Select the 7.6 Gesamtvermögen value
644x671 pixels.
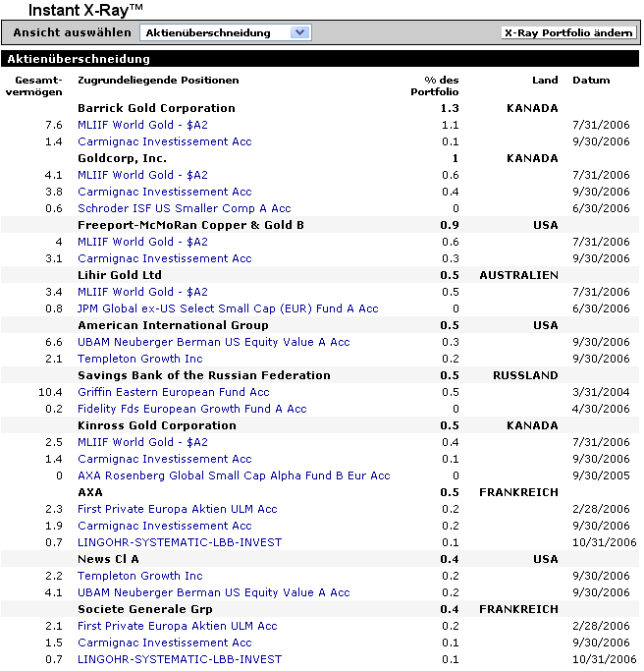[53, 125]
